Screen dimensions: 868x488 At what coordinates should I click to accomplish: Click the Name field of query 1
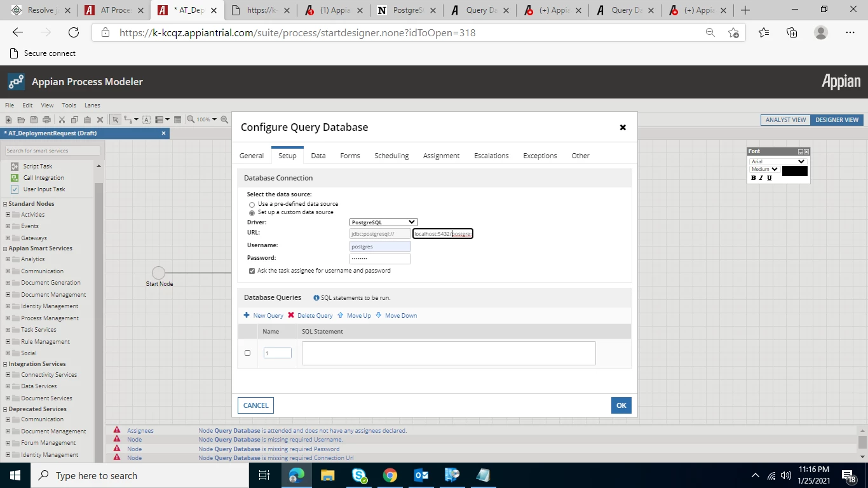(x=278, y=353)
